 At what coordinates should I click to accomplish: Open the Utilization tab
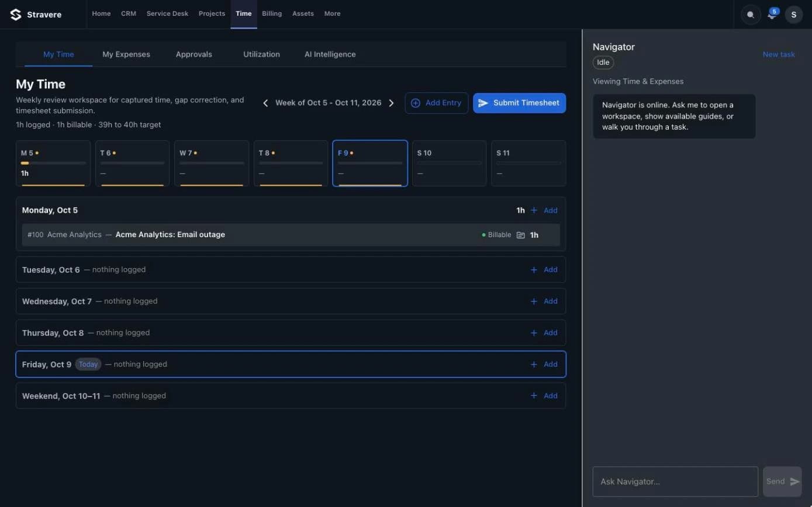[x=261, y=54]
